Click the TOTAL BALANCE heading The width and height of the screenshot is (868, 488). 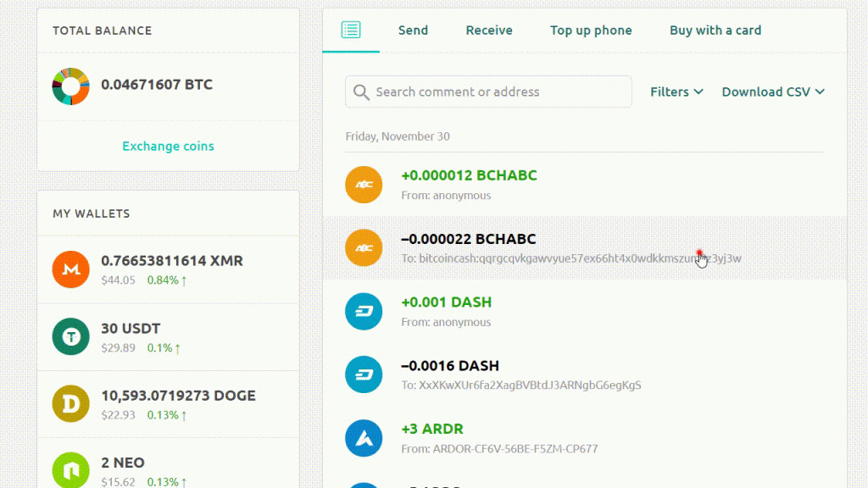tap(102, 30)
